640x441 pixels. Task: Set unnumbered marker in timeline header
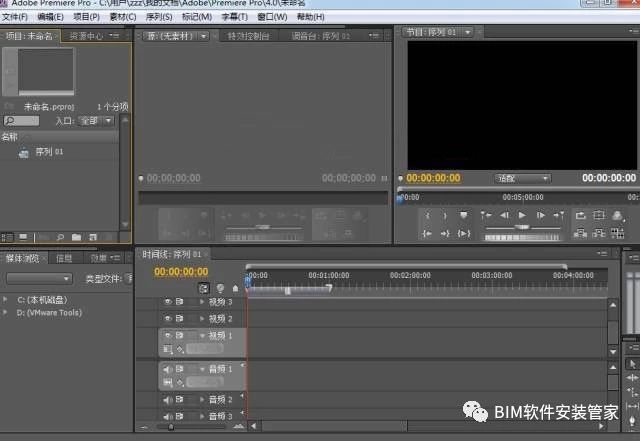click(x=236, y=288)
